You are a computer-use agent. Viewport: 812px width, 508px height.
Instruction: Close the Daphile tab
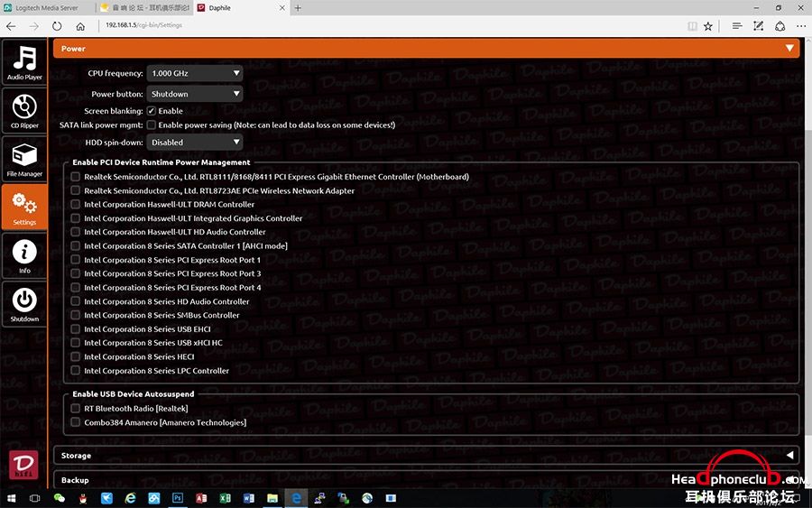click(x=282, y=8)
